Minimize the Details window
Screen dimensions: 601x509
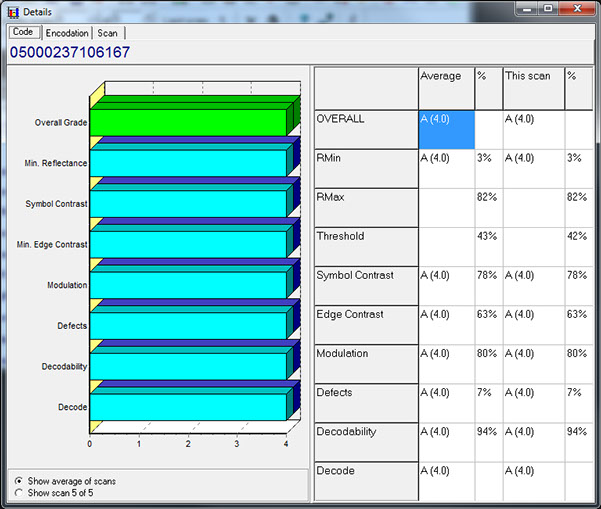[x=528, y=8]
